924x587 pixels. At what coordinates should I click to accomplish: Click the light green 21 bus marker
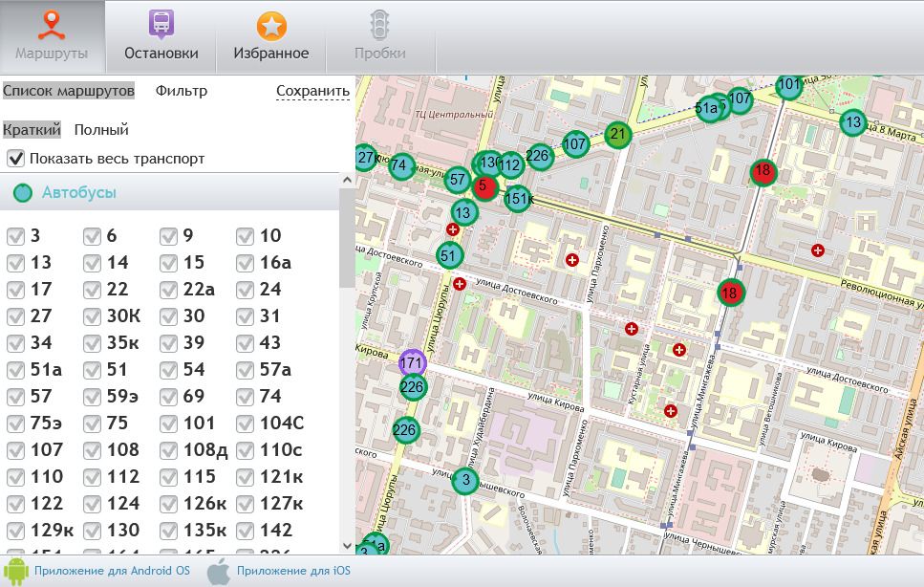[619, 134]
